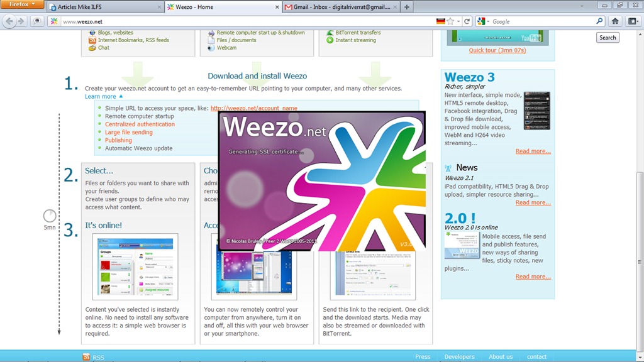
Task: Click the BitTorrent transfers icon
Action: 330,33
